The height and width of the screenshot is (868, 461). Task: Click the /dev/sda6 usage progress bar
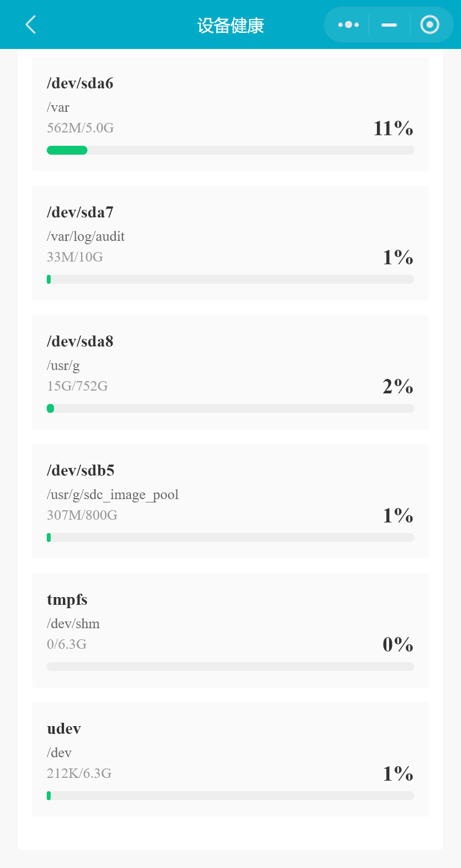tap(230, 150)
